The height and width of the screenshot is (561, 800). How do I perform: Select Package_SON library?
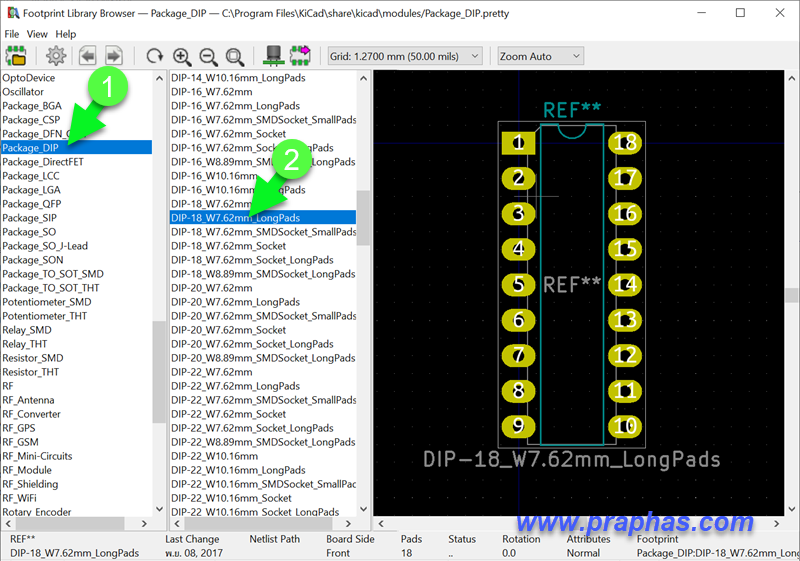[x=33, y=260]
